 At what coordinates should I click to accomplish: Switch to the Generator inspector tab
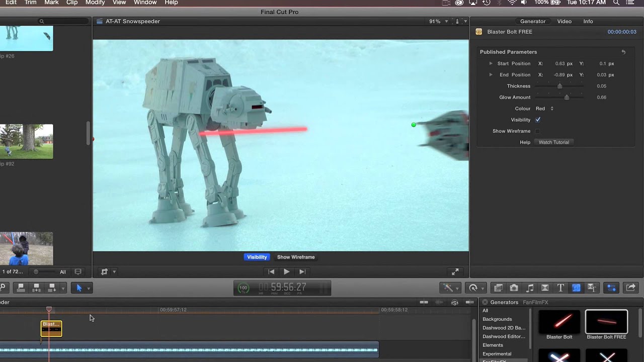click(533, 21)
